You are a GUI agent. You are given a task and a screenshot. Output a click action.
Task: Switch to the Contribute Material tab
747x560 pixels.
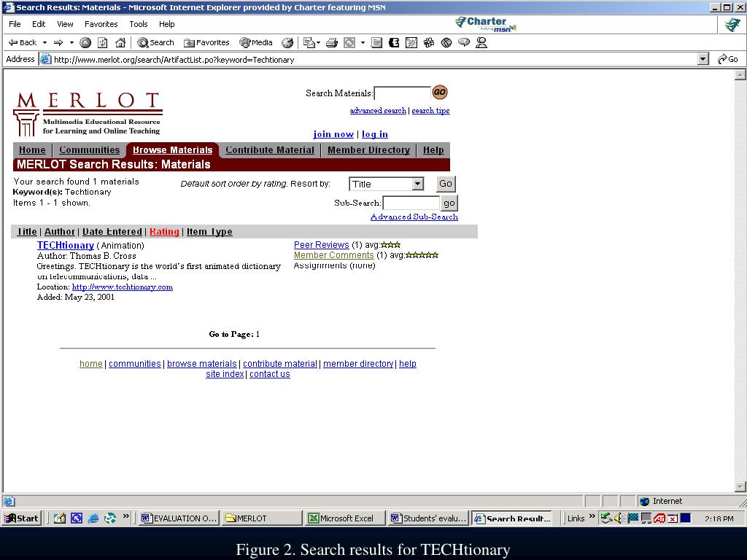270,150
